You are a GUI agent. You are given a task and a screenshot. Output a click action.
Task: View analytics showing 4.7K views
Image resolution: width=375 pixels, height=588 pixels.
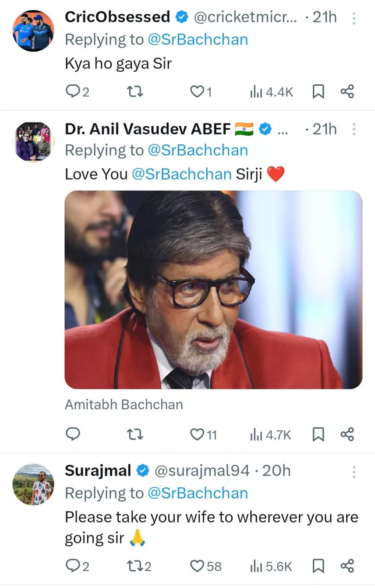tap(270, 435)
